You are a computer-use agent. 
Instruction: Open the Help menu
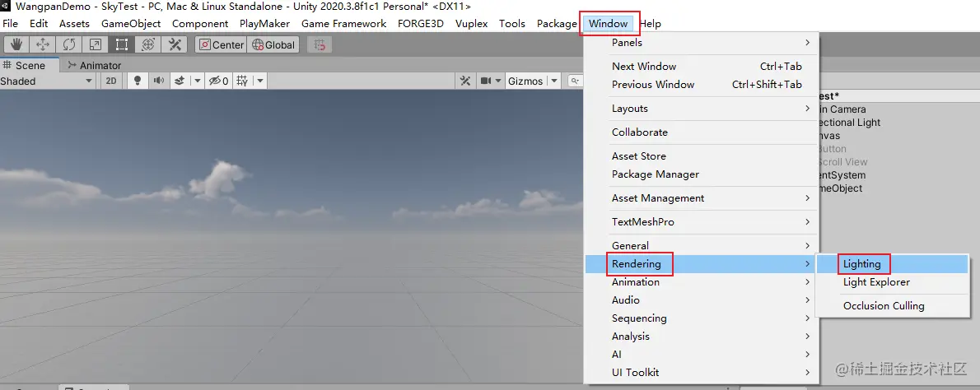pyautogui.click(x=650, y=24)
